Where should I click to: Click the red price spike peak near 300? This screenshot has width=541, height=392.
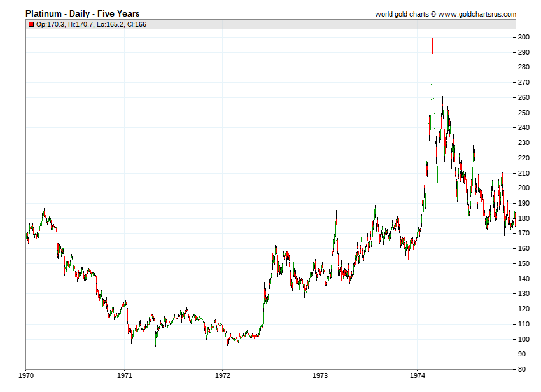(x=432, y=46)
